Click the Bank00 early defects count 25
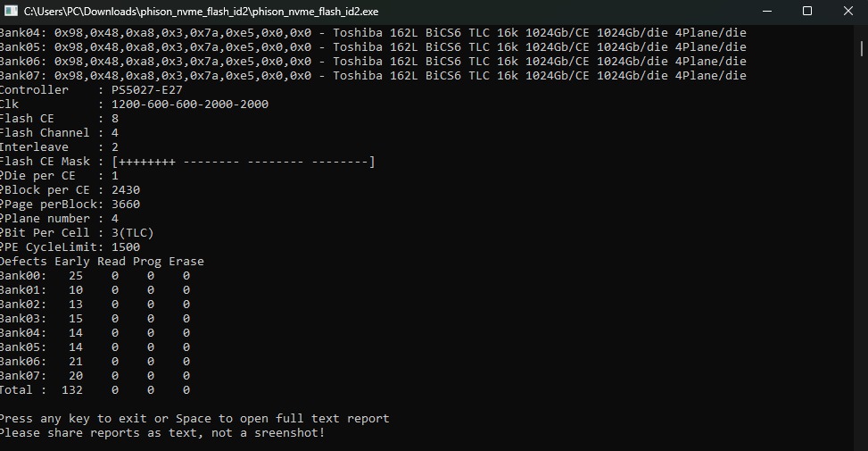 (76, 276)
